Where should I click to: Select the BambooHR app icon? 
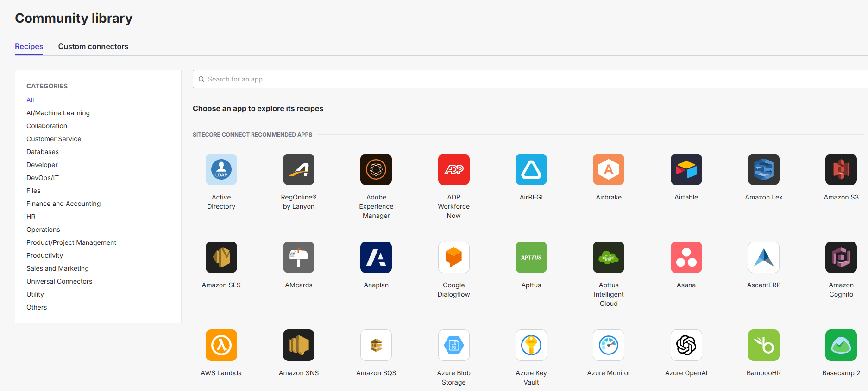763,345
